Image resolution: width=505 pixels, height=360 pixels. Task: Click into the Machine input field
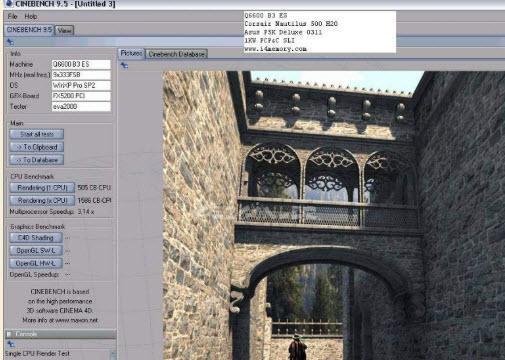pyautogui.click(x=81, y=64)
